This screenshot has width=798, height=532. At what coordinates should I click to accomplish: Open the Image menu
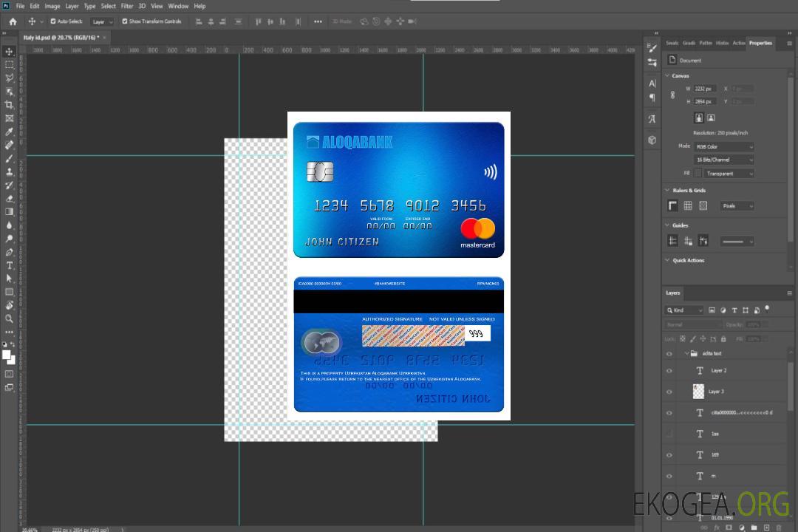coord(52,6)
